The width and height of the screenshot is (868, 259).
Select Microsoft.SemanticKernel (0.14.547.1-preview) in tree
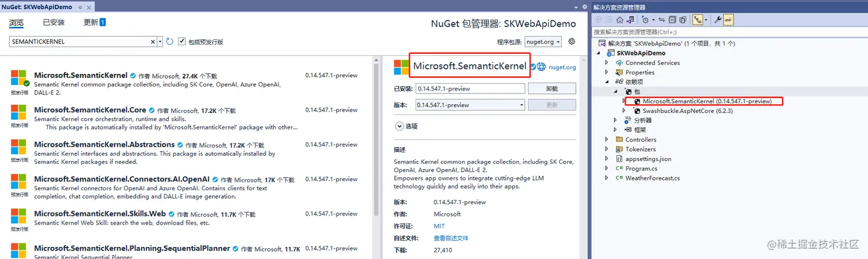(707, 101)
